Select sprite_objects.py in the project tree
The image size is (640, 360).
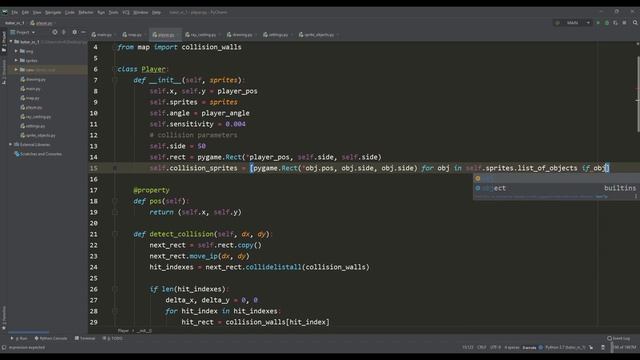coord(40,135)
